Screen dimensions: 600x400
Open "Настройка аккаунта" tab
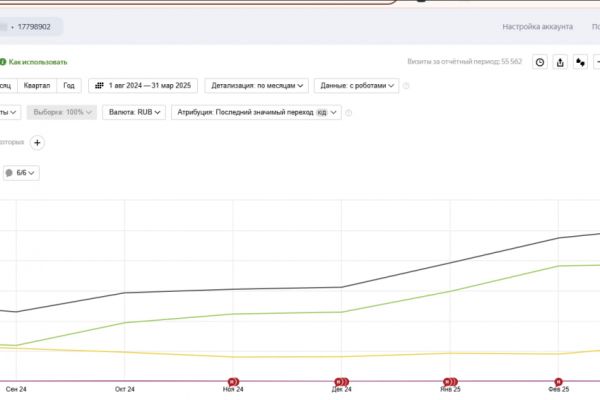coord(537,27)
